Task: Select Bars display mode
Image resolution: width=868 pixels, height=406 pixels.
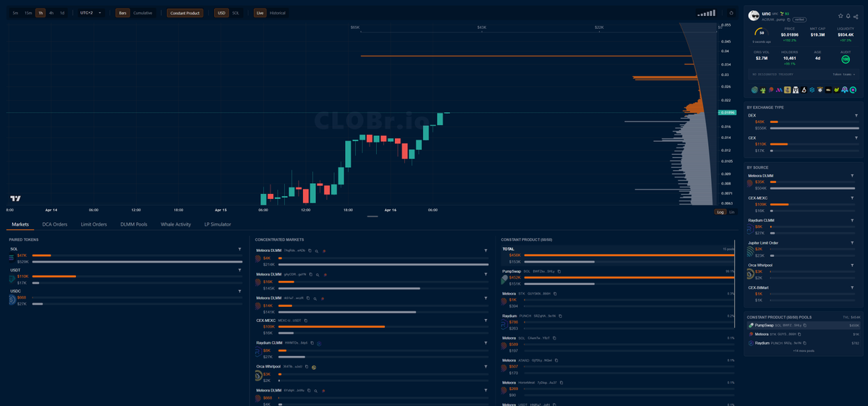Action: coord(123,13)
